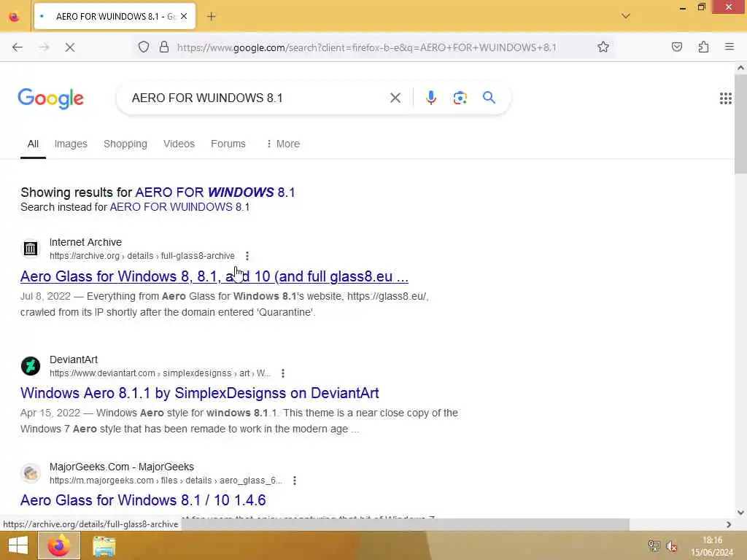
Task: Switch to the Shopping tab
Action: tap(125, 144)
